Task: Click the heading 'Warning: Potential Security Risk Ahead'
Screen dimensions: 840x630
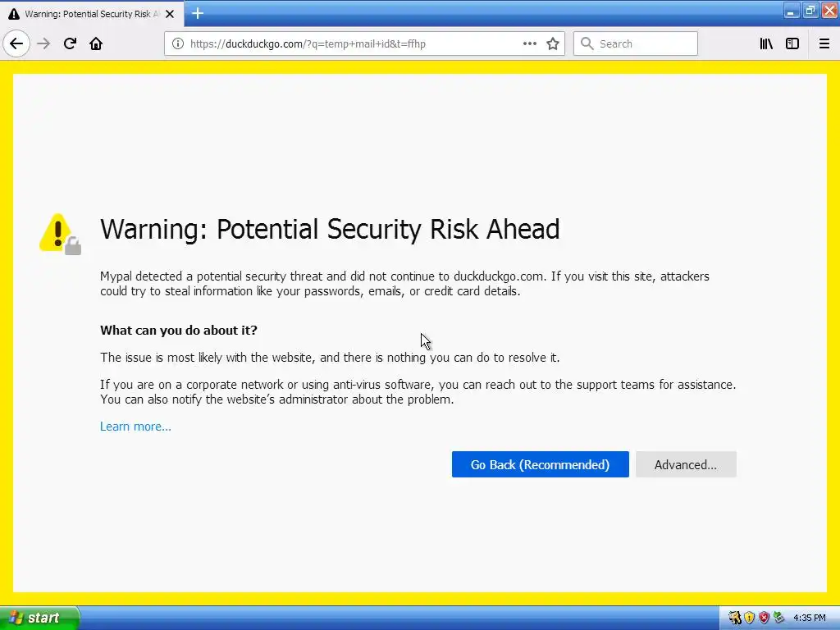Action: coord(330,230)
